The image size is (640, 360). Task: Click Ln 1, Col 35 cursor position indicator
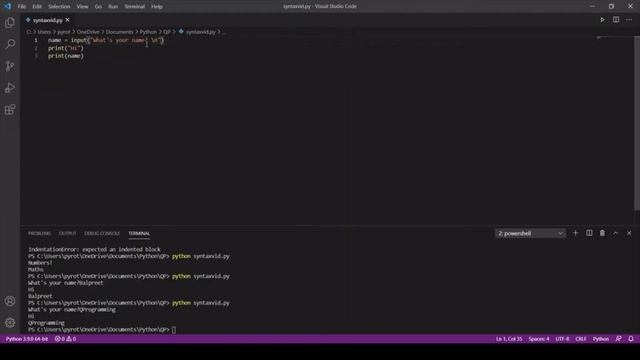[x=509, y=339]
